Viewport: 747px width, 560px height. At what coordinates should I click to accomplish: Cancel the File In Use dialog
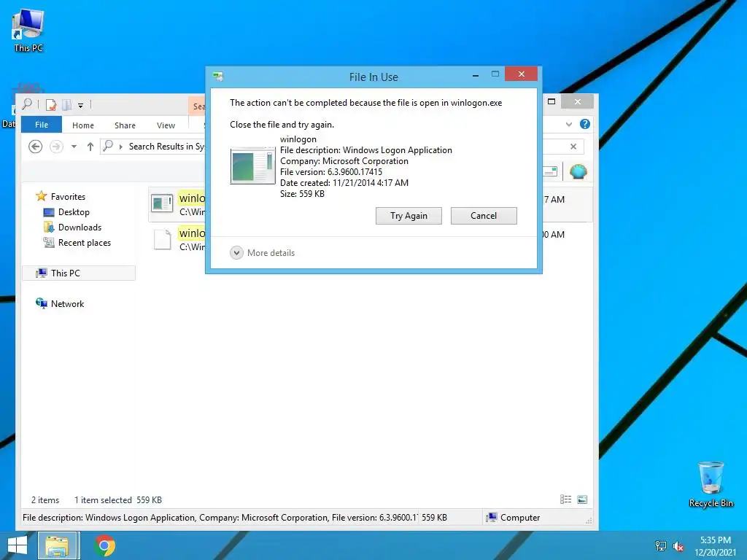(484, 216)
